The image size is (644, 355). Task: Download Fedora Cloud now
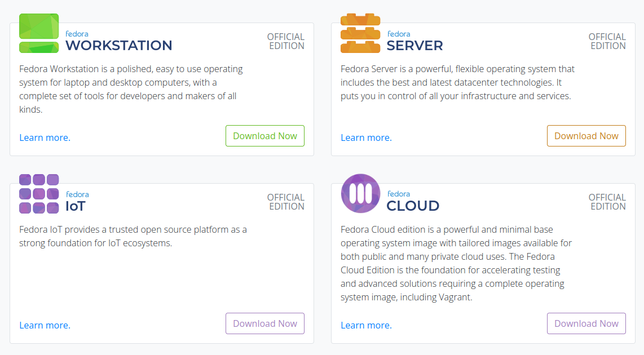586,323
